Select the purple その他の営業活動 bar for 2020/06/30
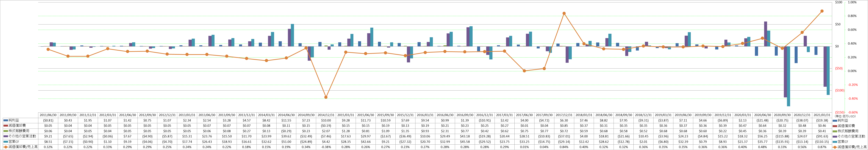Viewport: 868px width, 150px height. pyautogui.click(x=766, y=34)
